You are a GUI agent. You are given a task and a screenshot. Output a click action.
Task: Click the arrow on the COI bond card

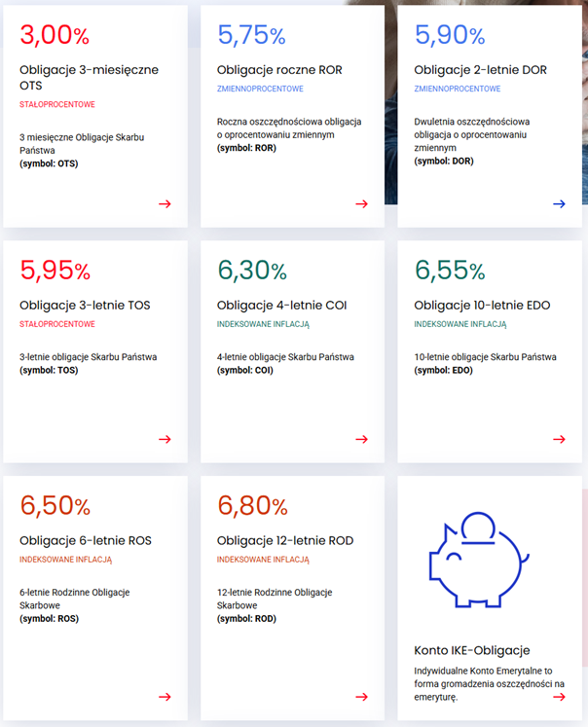tap(361, 439)
